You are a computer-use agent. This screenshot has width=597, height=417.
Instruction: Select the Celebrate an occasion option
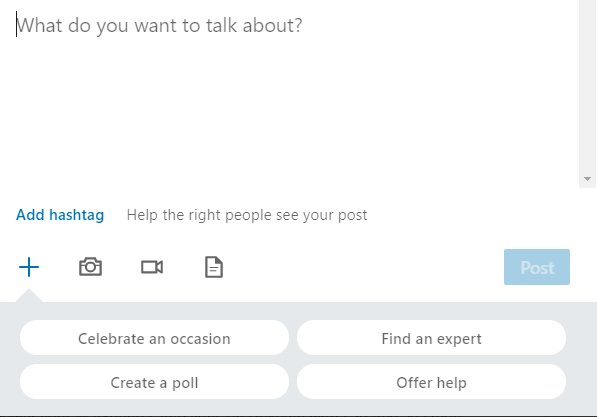[154, 338]
